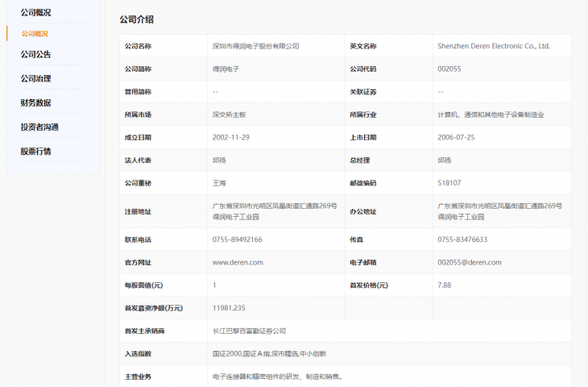Click the 首发价格(元) label

tap(369, 285)
